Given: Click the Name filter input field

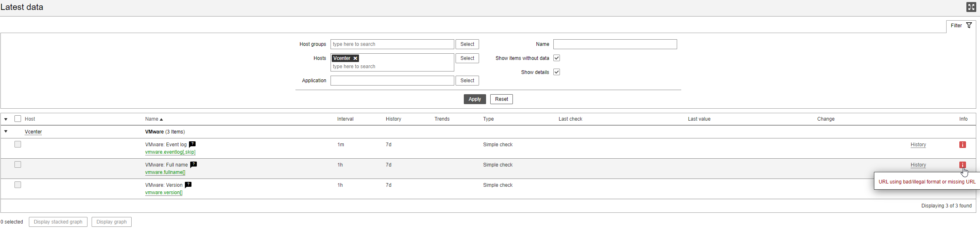Looking at the screenshot, I should tap(615, 44).
